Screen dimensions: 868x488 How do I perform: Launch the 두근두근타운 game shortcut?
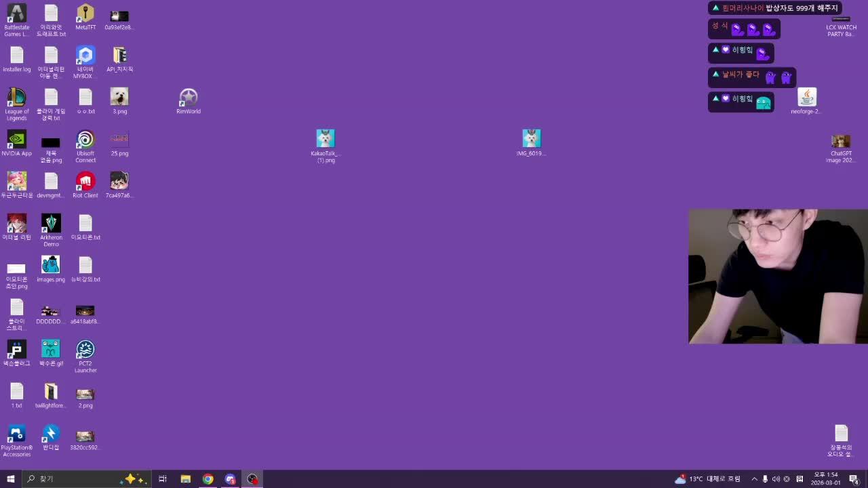[16, 185]
